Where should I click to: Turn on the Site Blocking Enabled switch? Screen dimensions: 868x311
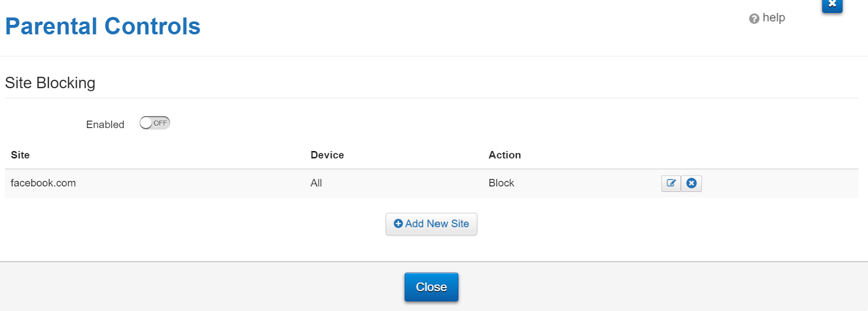[x=155, y=123]
